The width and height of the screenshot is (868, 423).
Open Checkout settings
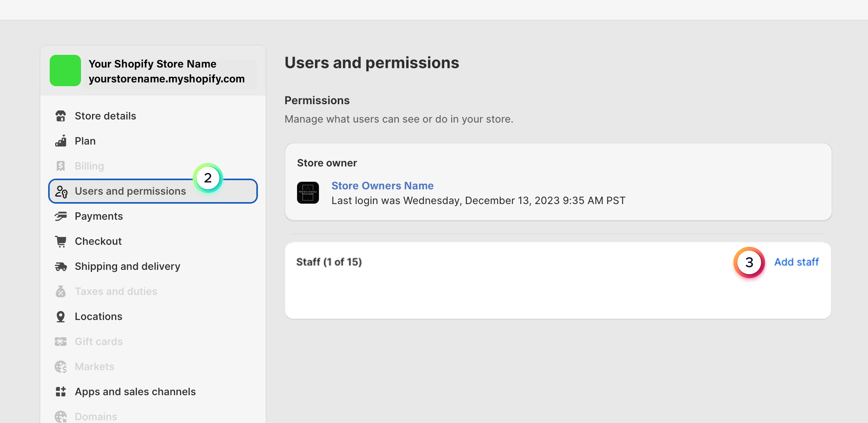click(153, 241)
